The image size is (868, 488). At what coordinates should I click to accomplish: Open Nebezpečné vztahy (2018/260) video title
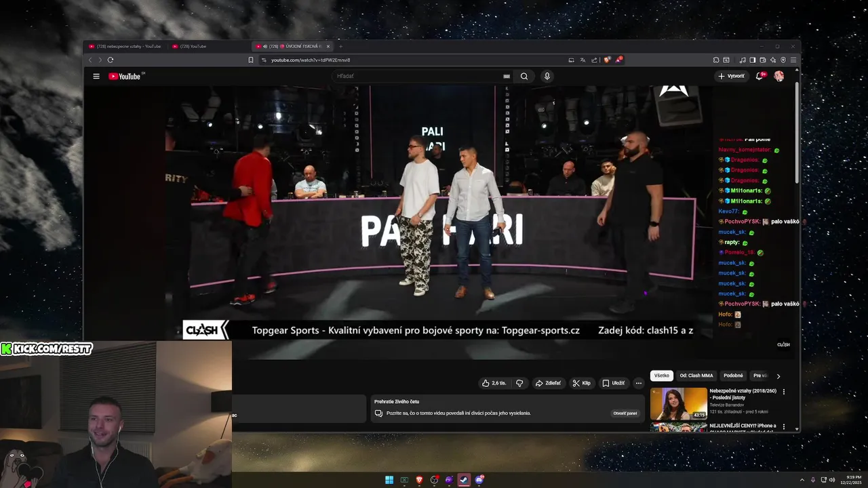744,394
